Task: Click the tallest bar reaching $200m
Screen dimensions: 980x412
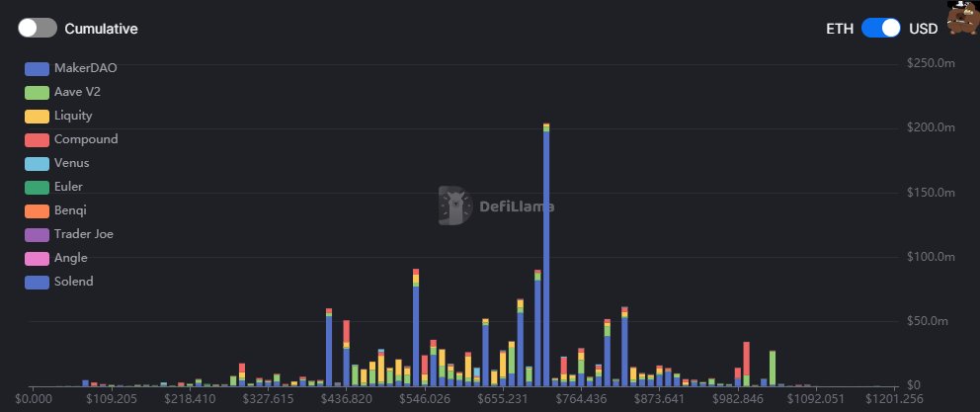Action: click(546, 255)
